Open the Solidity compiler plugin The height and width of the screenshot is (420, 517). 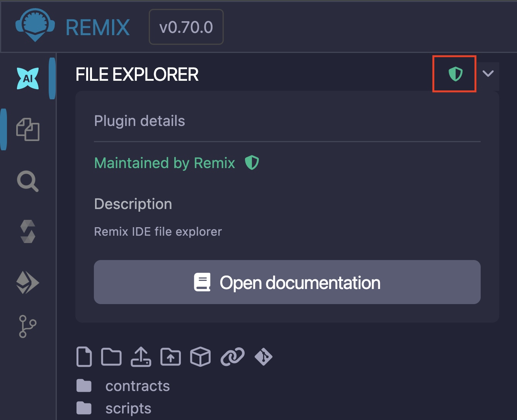pos(28,232)
